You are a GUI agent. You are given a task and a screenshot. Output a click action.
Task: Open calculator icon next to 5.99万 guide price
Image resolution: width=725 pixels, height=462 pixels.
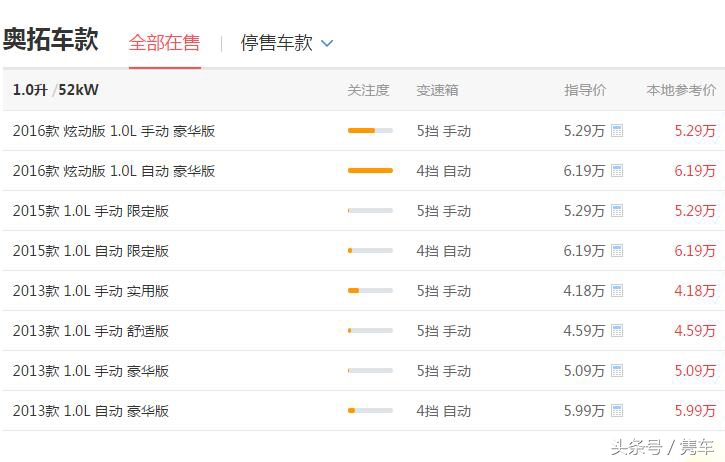click(x=617, y=411)
